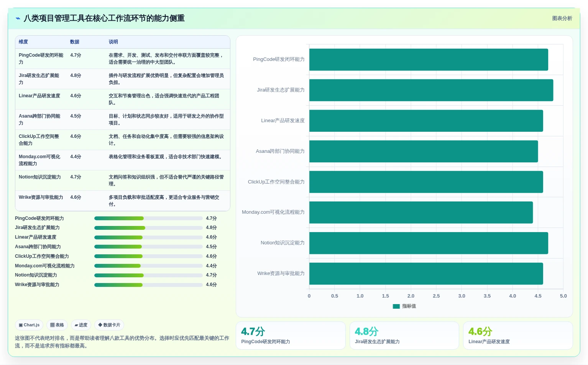The height and width of the screenshot is (365, 588).
Task: Click the Jira研发生态扩展能力 chart bar
Action: pos(431,90)
